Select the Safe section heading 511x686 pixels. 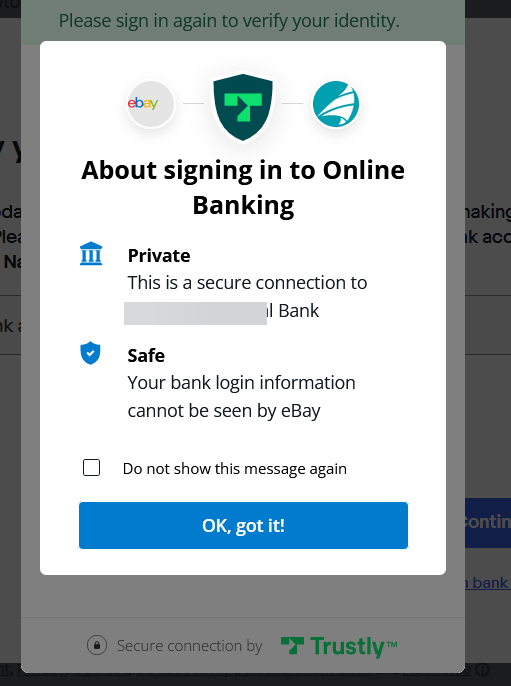click(x=146, y=355)
